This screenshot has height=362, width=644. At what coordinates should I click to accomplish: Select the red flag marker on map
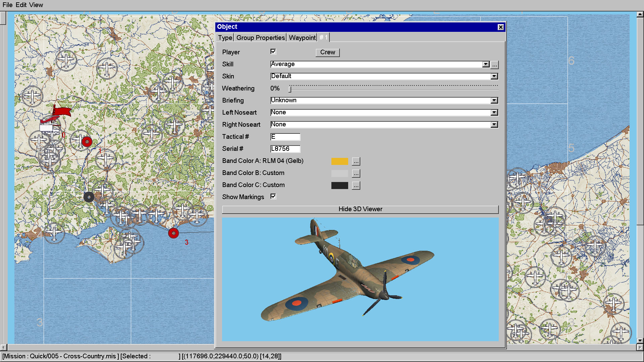(x=62, y=111)
